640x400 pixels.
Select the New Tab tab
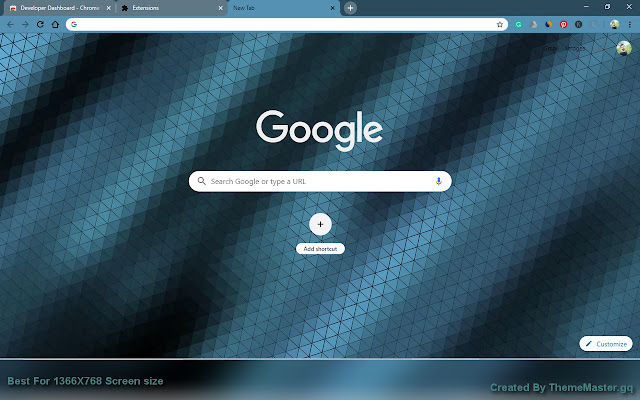[283, 8]
